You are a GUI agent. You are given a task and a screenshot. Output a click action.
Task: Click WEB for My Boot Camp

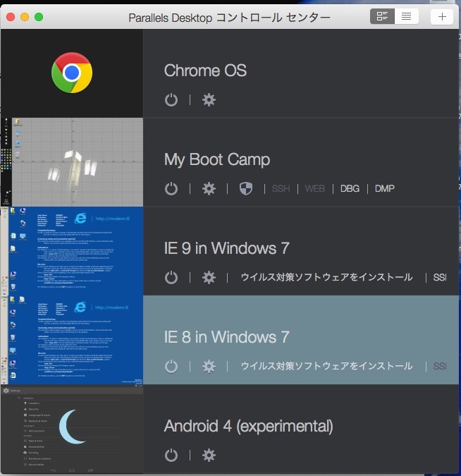[315, 188]
